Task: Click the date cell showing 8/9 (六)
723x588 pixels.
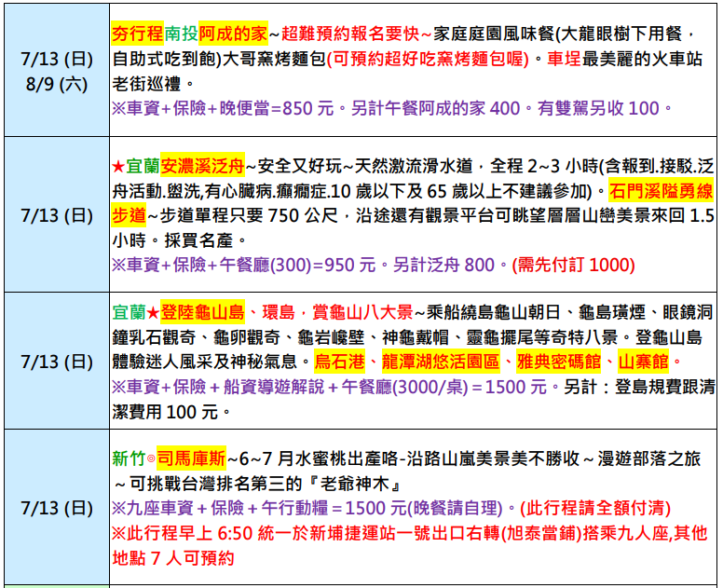Action: pyautogui.click(x=56, y=84)
